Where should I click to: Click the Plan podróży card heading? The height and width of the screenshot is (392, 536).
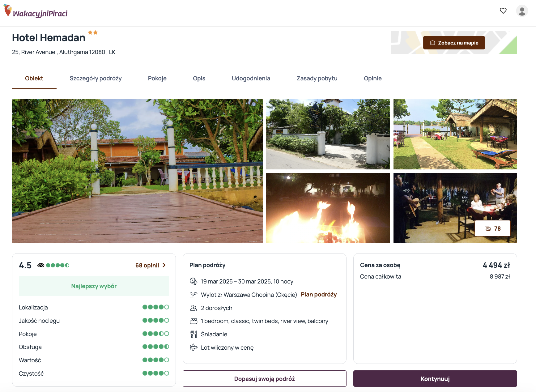click(207, 265)
